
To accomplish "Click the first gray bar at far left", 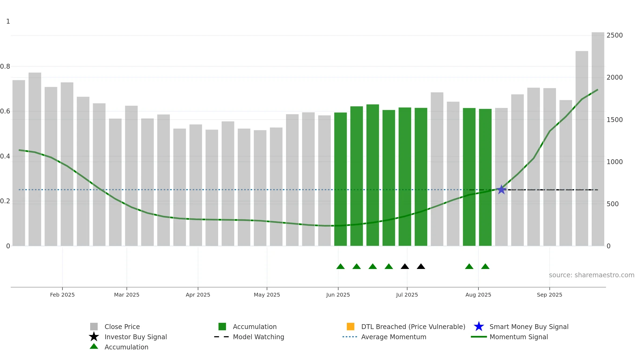I will [19, 163].
